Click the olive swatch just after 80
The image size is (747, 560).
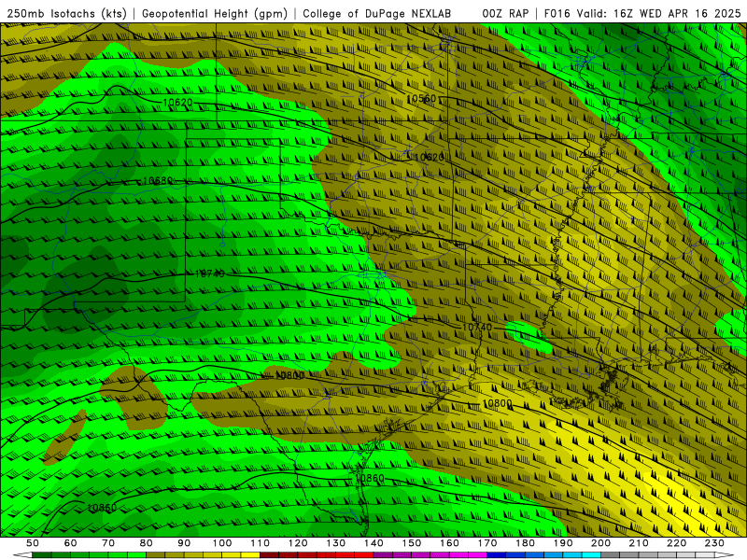(156, 555)
